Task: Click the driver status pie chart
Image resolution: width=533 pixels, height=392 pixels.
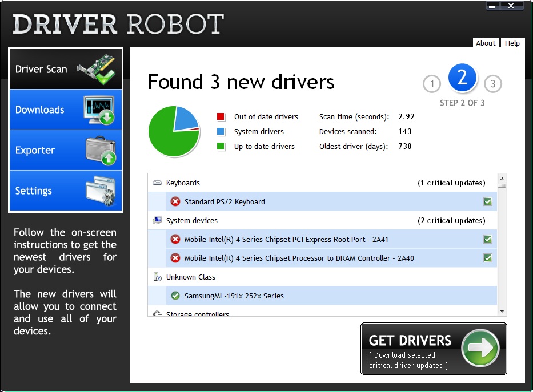Action: [174, 131]
